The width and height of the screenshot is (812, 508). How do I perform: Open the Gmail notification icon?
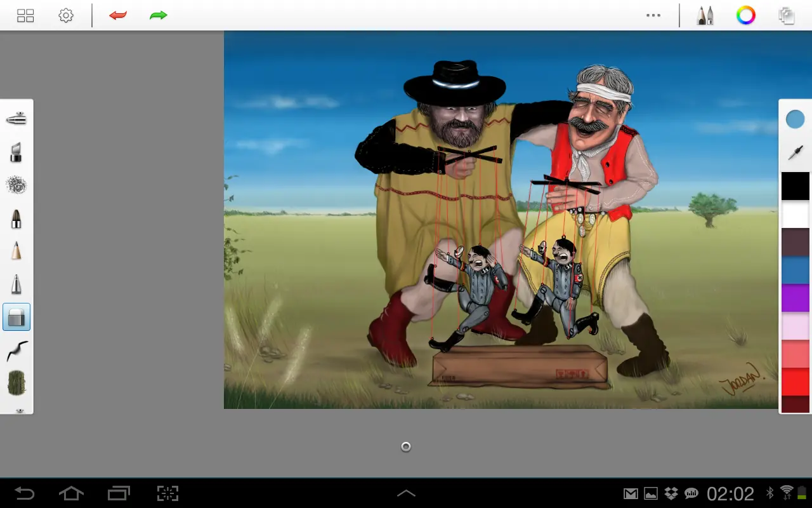click(631, 493)
